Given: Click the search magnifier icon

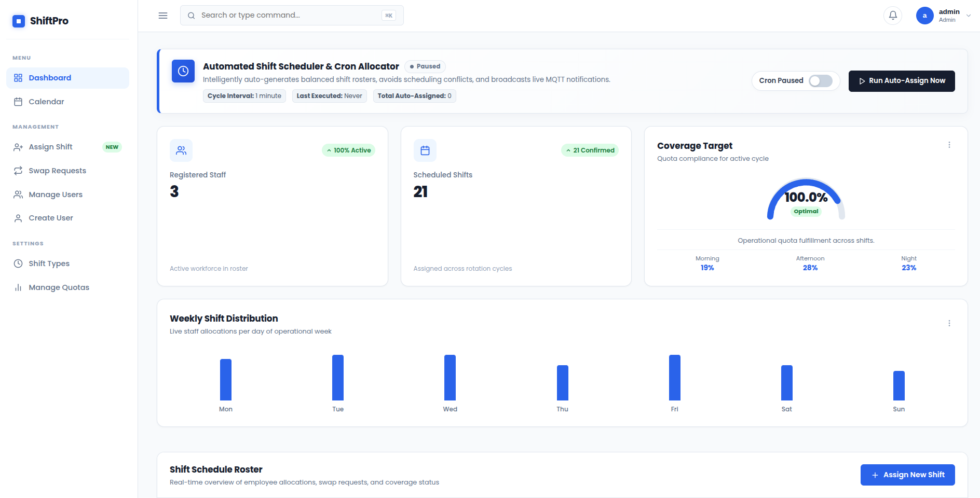Looking at the screenshot, I should [191, 16].
